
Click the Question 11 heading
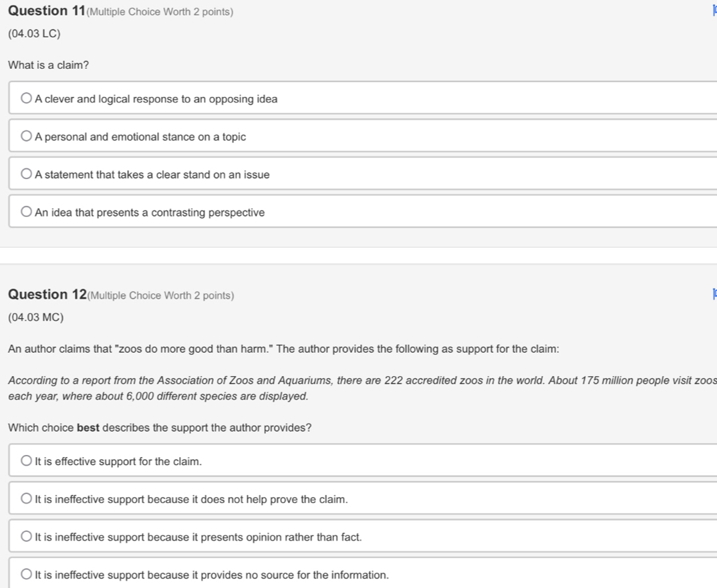click(47, 11)
